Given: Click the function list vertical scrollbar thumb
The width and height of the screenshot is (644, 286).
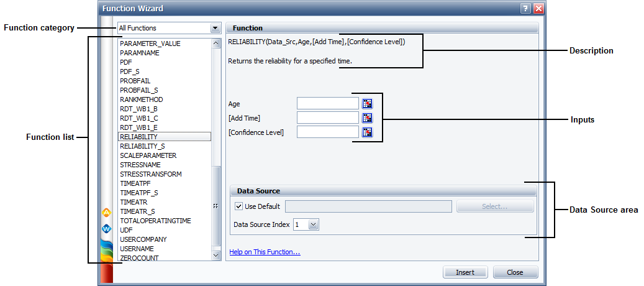Looking at the screenshot, I should 216,205.
